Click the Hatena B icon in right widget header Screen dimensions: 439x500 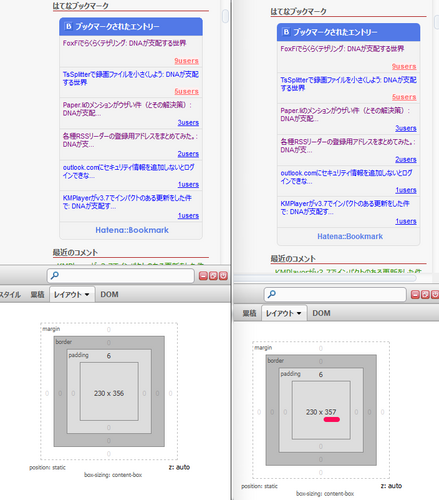[286, 32]
